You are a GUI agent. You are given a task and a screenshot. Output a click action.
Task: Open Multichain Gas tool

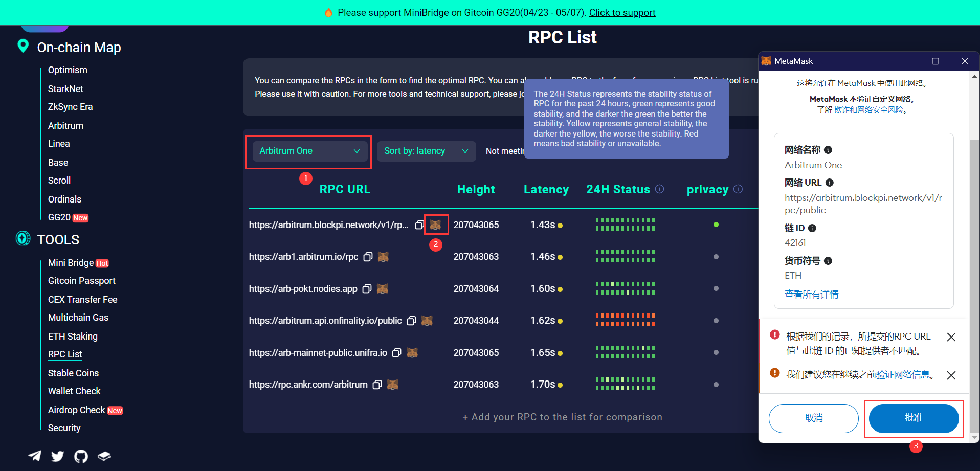pos(78,318)
